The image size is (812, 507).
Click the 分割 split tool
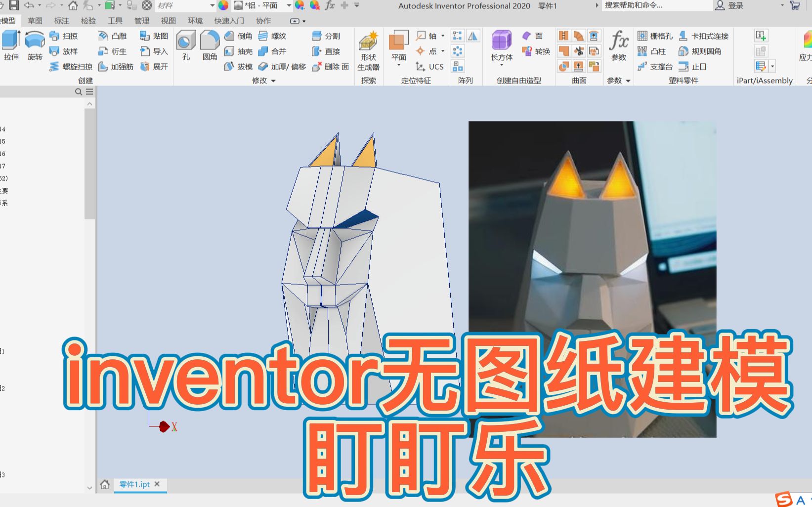coord(326,36)
